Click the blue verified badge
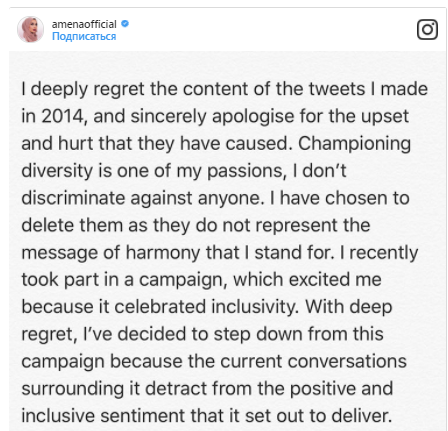This screenshot has width=448, height=431. pos(125,24)
